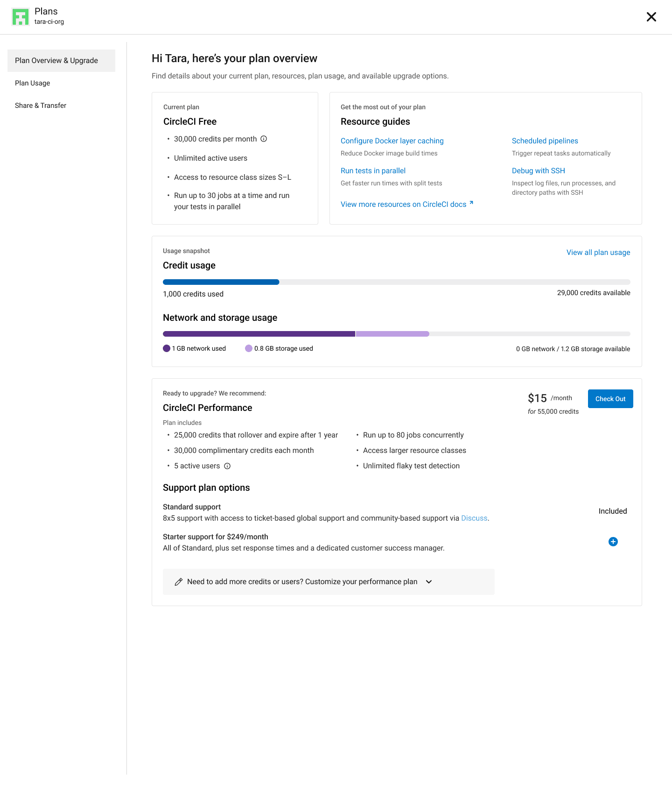This screenshot has height=812, width=672.
Task: Follow the Debug with SSH link
Action: click(538, 171)
